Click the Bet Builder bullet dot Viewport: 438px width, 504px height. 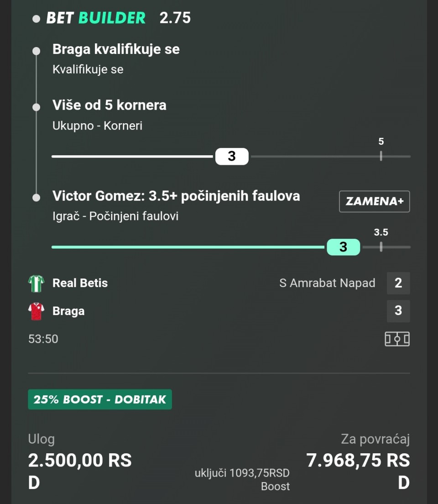coord(36,19)
